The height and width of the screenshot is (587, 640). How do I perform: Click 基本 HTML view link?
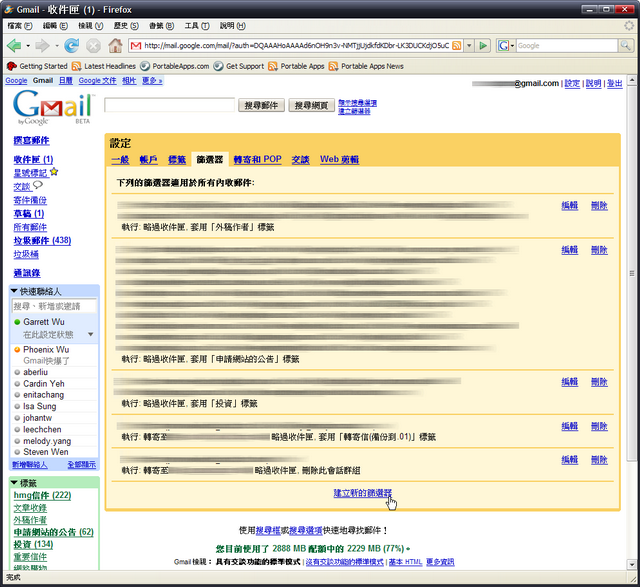click(405, 562)
